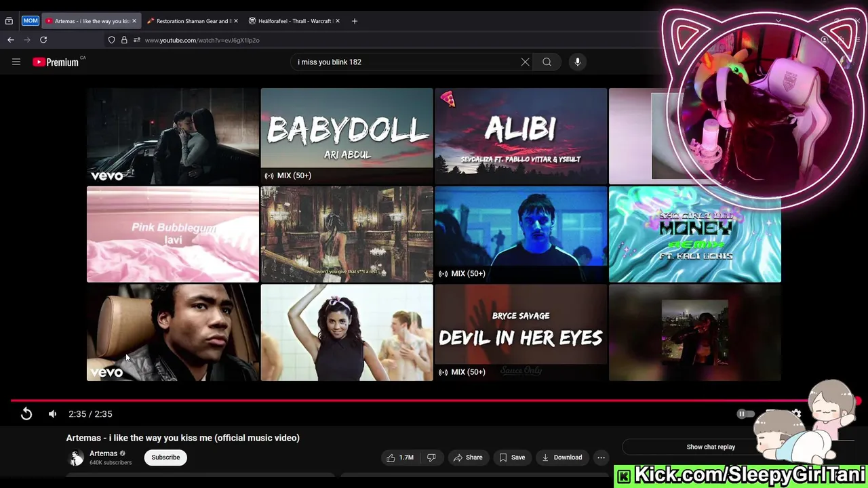Open night city skyline thumbnail
The height and width of the screenshot is (488, 868).
pyautogui.click(x=695, y=332)
